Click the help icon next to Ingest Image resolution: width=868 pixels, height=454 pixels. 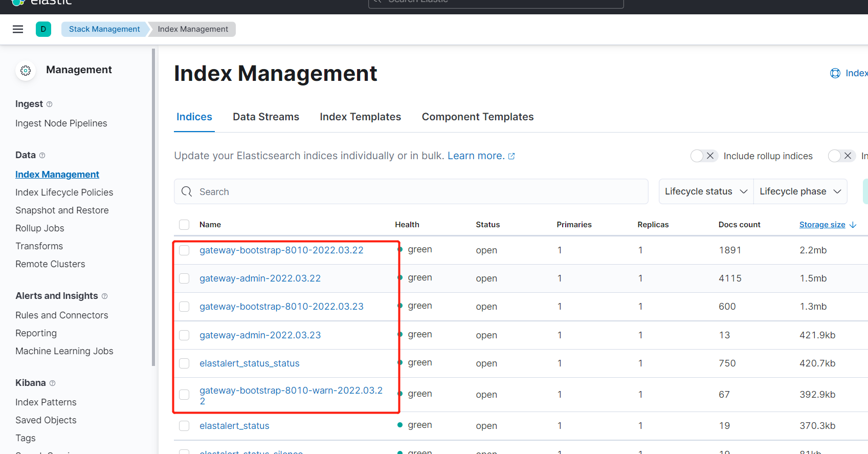[49, 104]
